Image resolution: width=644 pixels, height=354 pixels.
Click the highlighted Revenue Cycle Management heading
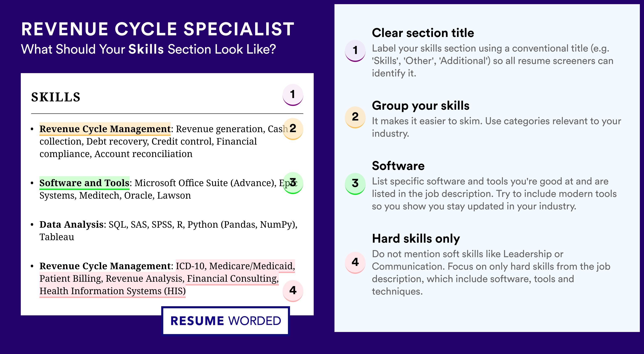pyautogui.click(x=105, y=129)
